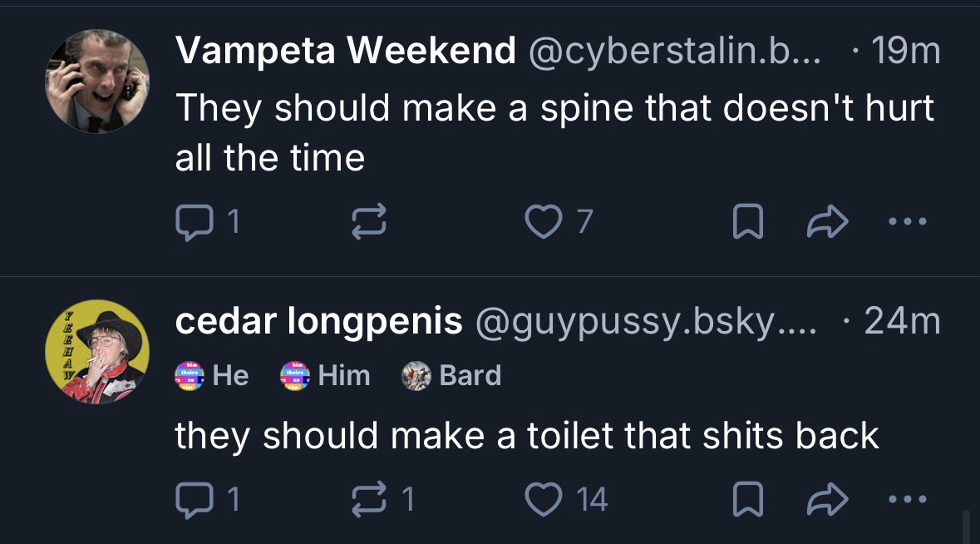Open the Vampeta Weekend display name
Image resolution: width=980 pixels, height=544 pixels.
345,52
